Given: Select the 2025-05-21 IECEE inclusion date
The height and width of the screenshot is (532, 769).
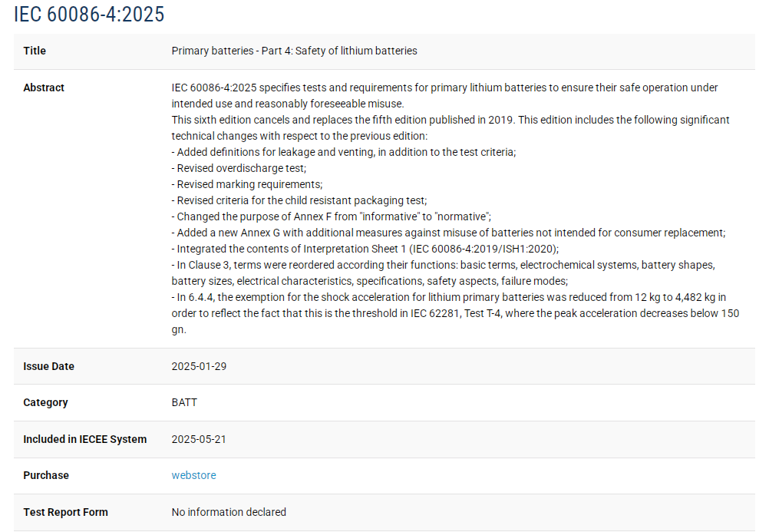Looking at the screenshot, I should [x=199, y=439].
